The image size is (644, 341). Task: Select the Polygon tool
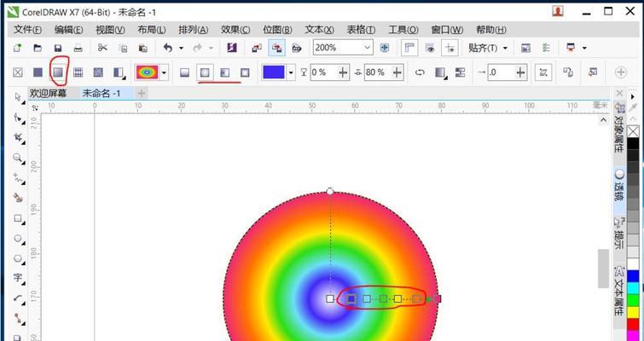(x=18, y=258)
